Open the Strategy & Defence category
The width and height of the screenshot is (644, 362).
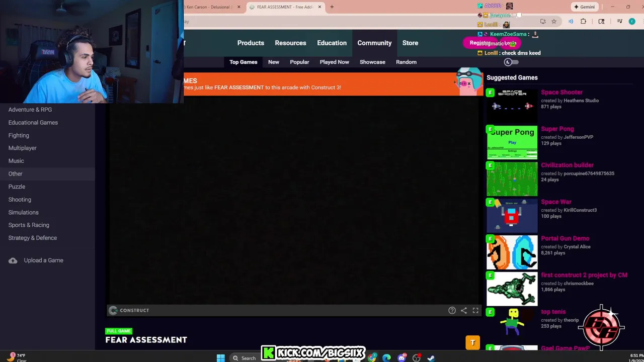33,238
